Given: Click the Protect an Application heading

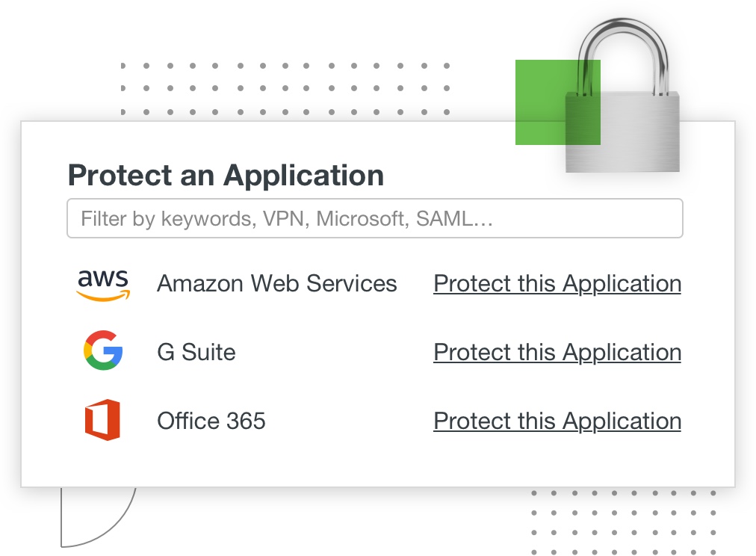Looking at the screenshot, I should tap(226, 176).
